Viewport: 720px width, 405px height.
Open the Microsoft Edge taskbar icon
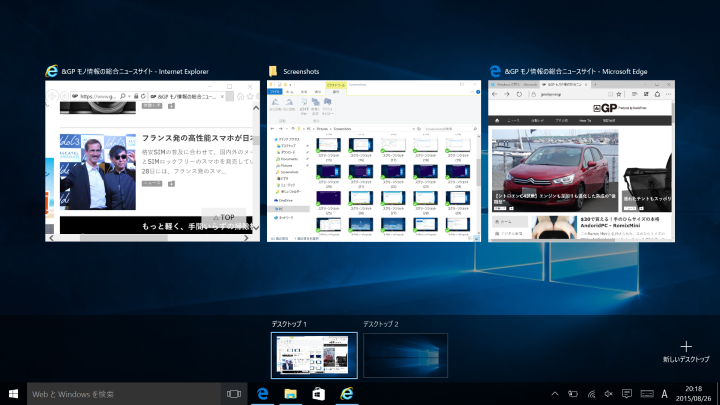262,394
